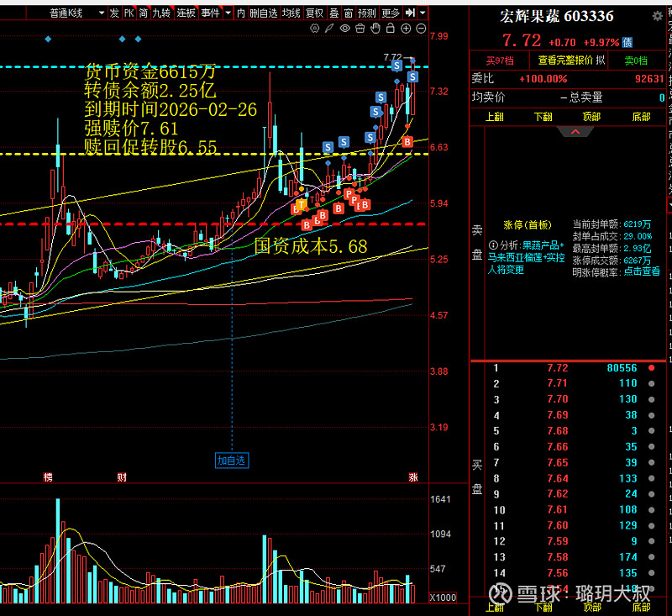Toggle the eye visibility icon on chart
Viewport: 672px width, 616px height.
(344, 29)
